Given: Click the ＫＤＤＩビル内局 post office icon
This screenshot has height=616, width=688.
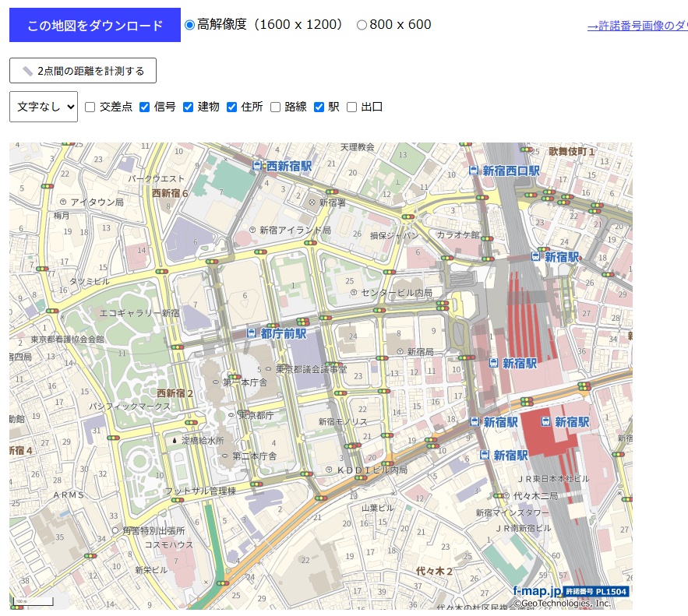Looking at the screenshot, I should 329,470.
